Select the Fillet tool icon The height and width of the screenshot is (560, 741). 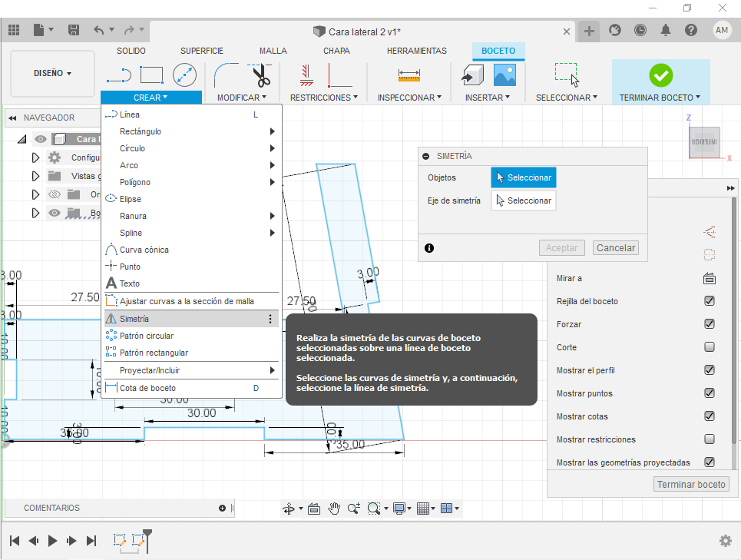[227, 75]
